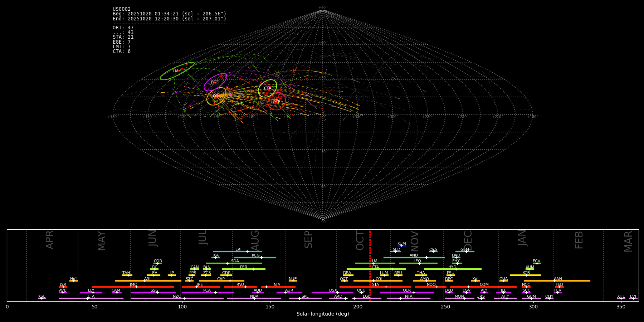Click the 'ORI: 47' count in legend

[x=123, y=28]
